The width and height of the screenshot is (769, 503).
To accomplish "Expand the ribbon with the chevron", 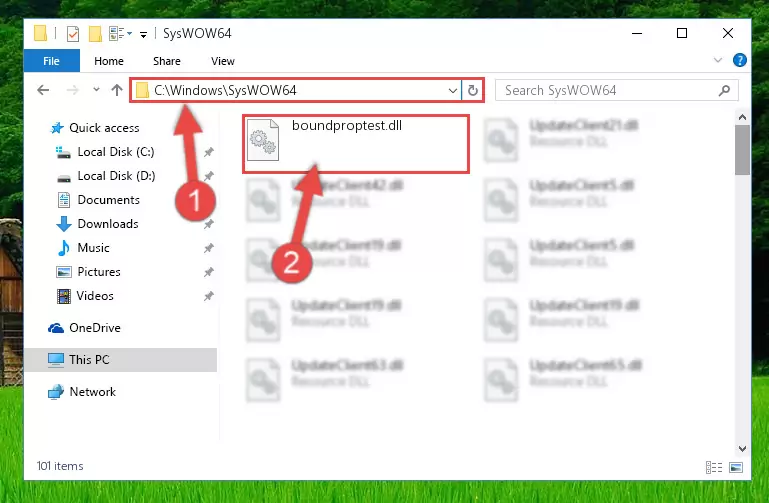I will pos(718,60).
